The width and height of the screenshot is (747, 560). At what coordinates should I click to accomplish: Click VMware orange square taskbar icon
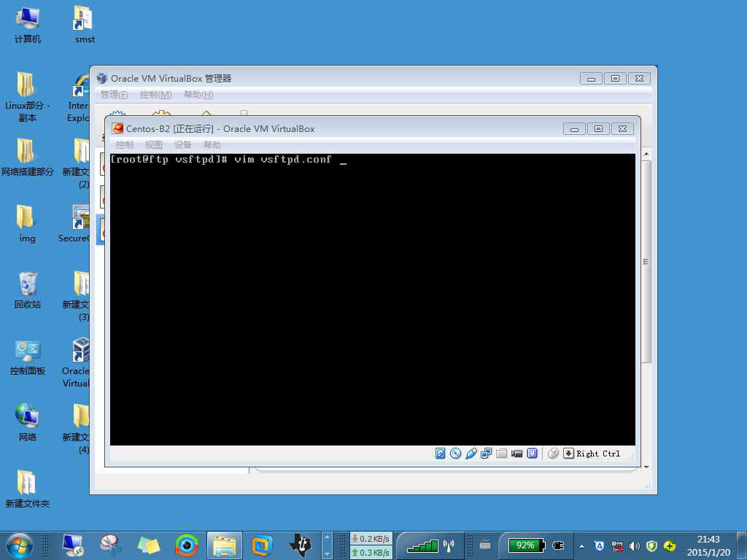(x=262, y=545)
